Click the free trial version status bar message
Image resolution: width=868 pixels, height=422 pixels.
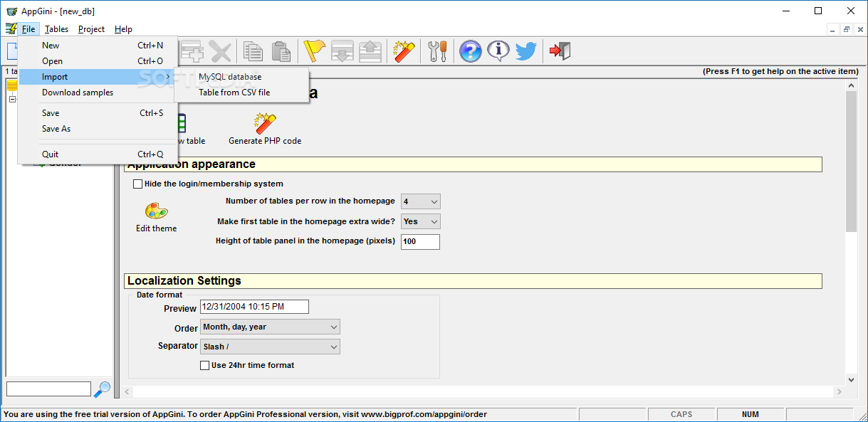click(x=246, y=414)
